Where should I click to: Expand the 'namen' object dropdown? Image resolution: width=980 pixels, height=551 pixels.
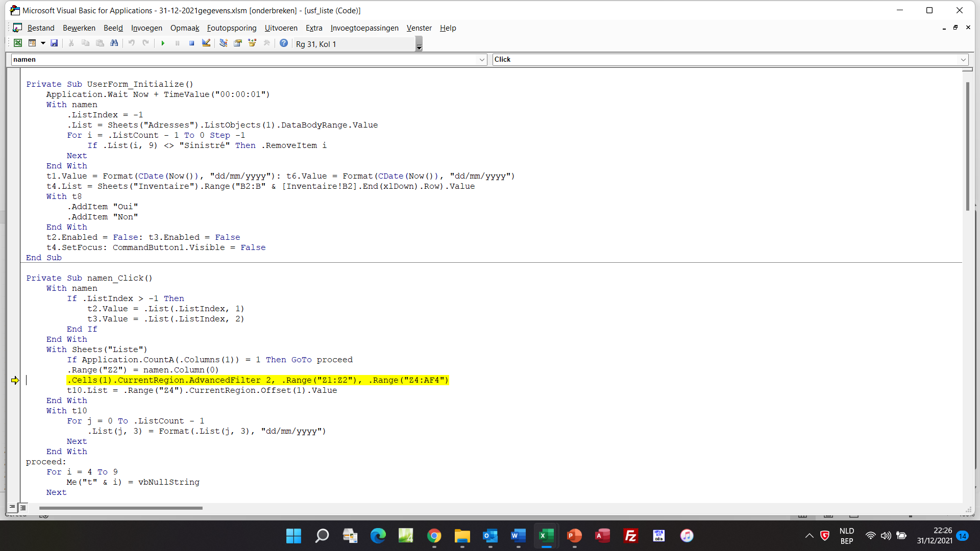tap(482, 60)
